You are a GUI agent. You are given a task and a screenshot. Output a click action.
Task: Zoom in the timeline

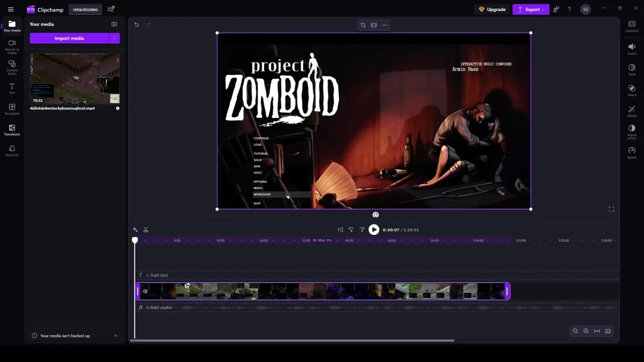586,331
